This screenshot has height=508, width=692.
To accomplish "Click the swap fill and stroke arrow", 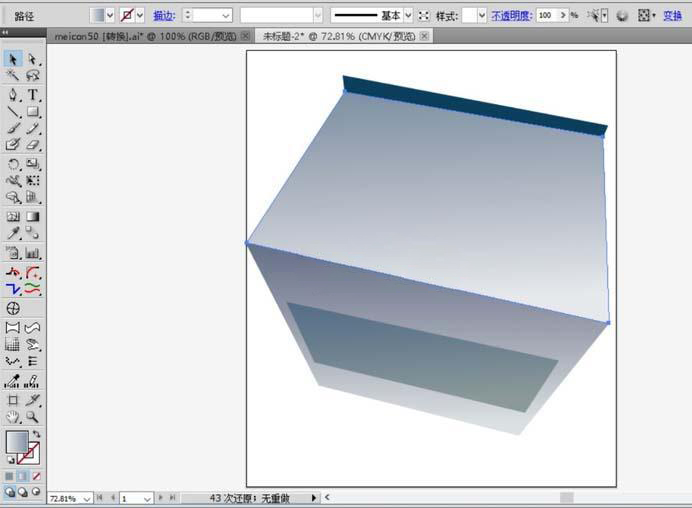I will [37, 434].
